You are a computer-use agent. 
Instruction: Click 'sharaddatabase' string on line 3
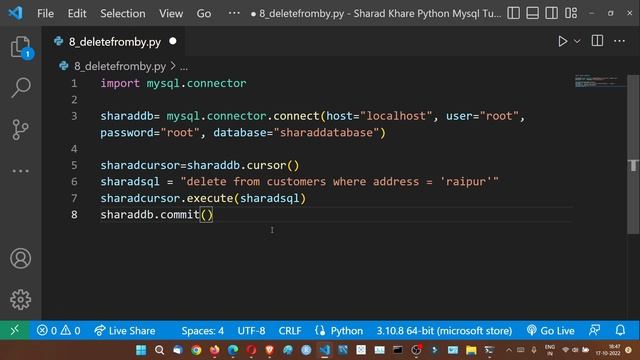click(326, 133)
